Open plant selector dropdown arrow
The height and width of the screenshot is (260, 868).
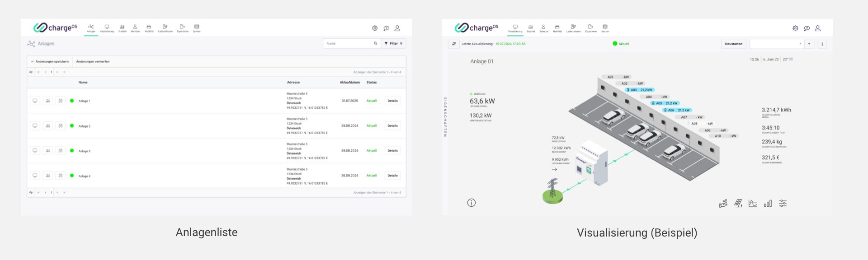tap(809, 44)
